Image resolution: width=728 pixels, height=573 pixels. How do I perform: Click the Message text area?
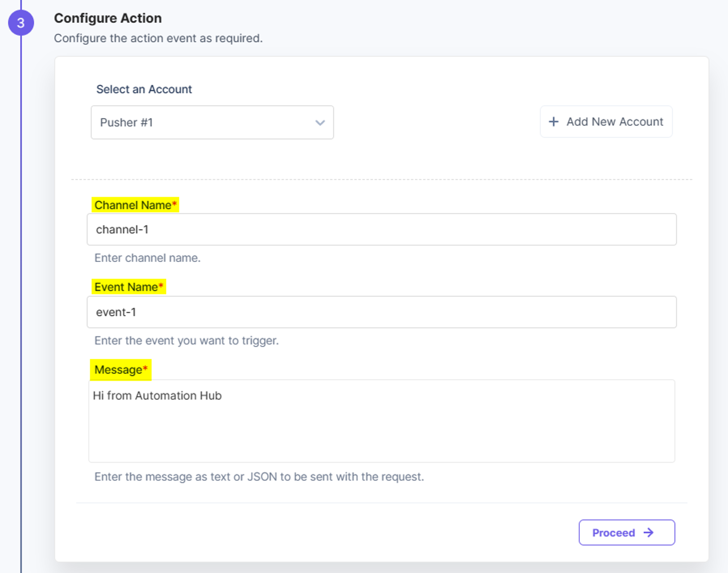[x=381, y=421]
